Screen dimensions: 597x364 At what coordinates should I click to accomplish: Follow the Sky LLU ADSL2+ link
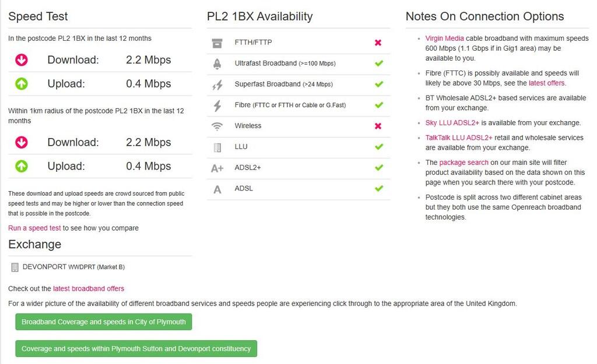click(x=452, y=123)
